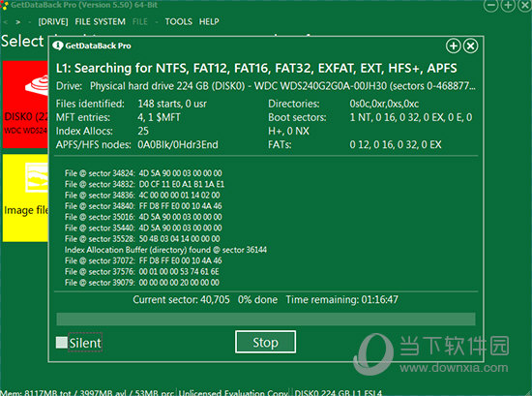Click the dialog info icon beside GetDataBack Pro title
The height and width of the screenshot is (396, 532).
click(58, 46)
